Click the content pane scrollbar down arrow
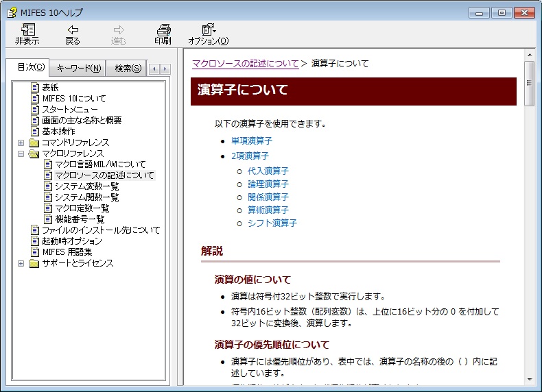Viewport: 542px width, 392px height. pos(530,379)
